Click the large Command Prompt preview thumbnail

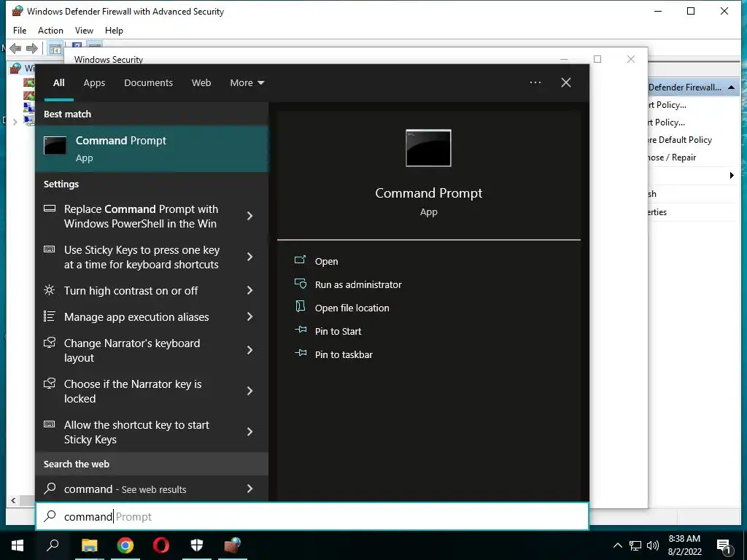pyautogui.click(x=428, y=148)
